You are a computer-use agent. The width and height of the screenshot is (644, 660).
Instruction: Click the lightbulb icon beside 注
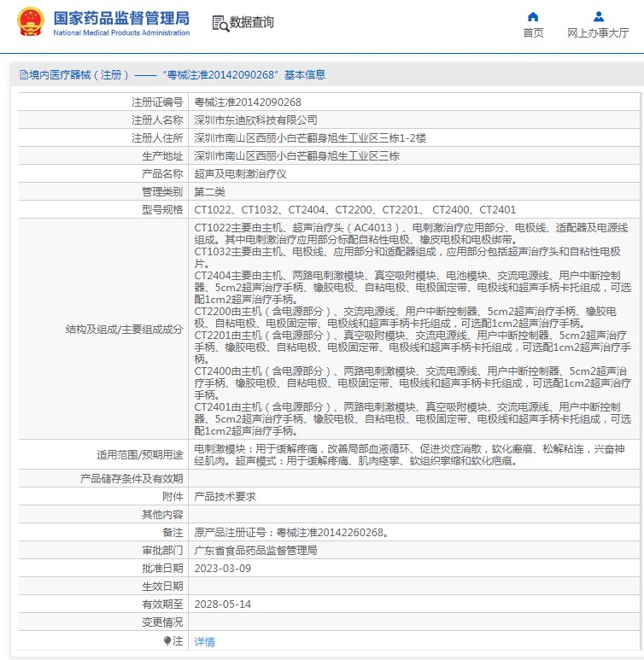point(167,640)
